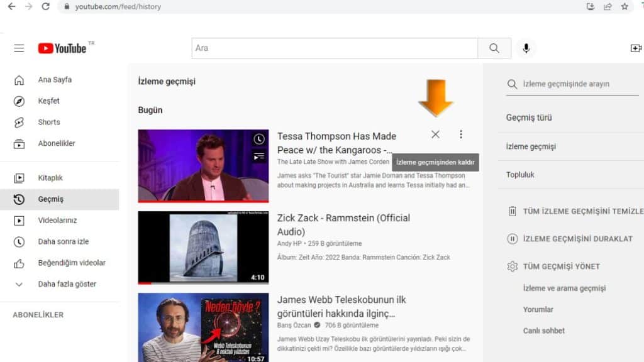This screenshot has width=644, height=362.
Task: Click the search magnifier button
Action: (494, 48)
